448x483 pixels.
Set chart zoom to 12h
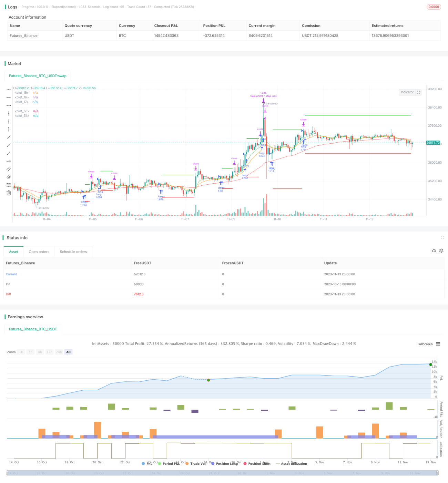[49, 352]
